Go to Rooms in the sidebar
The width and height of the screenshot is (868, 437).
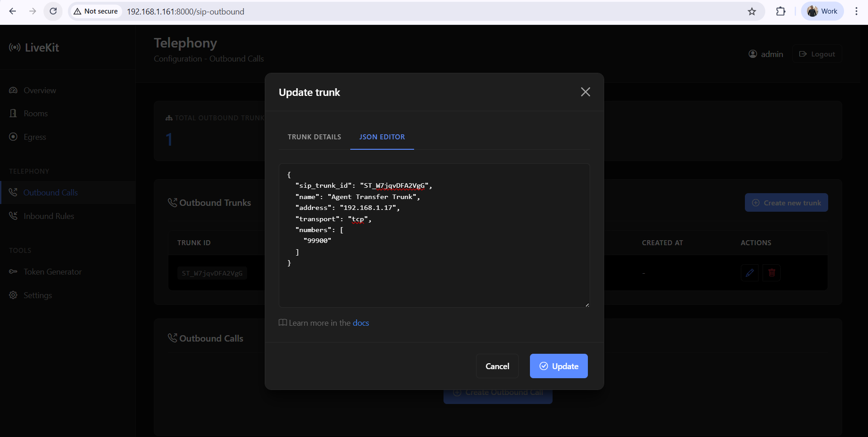[35, 114]
